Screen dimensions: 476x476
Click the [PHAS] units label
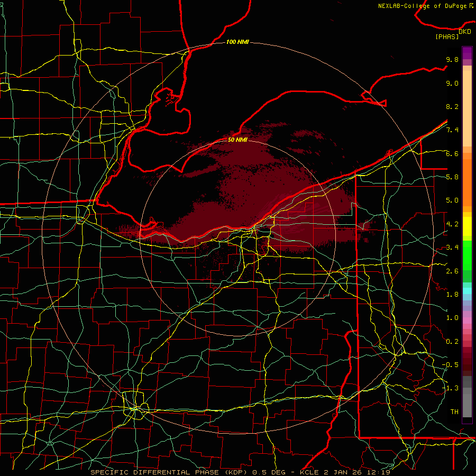coord(447,37)
